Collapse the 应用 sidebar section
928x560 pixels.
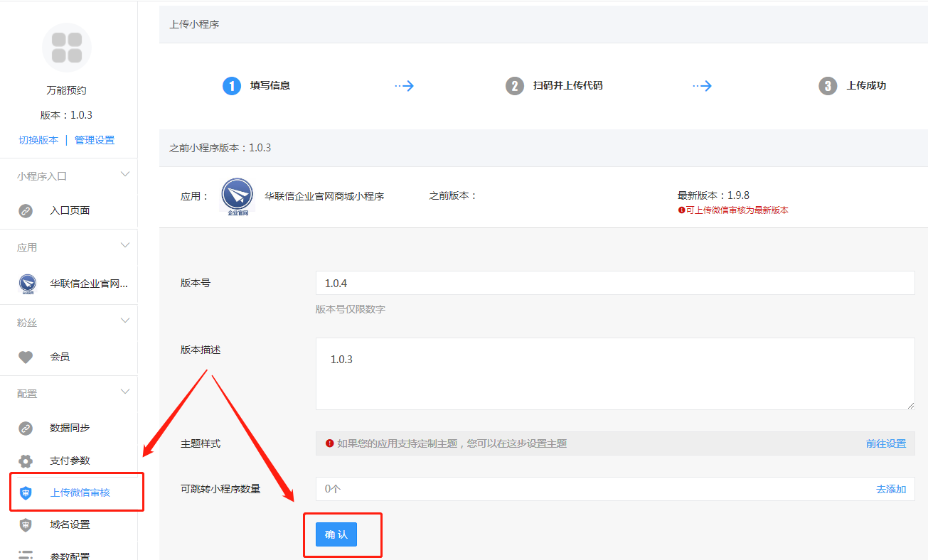click(125, 246)
